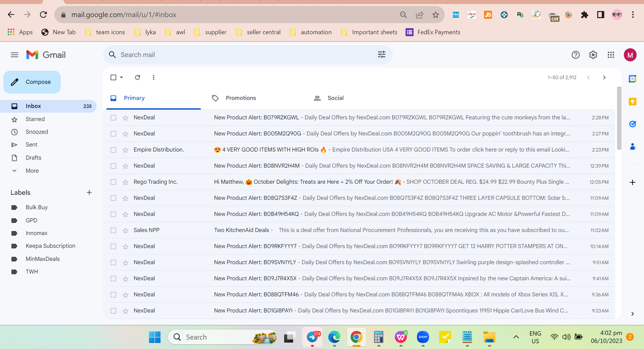
Task: Refresh the inbox message list
Action: [x=138, y=77]
